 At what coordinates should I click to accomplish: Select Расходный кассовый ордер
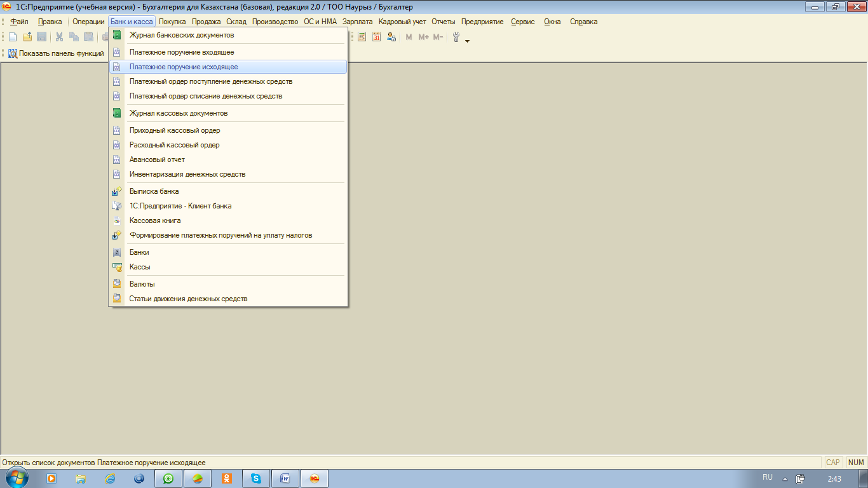coord(228,145)
